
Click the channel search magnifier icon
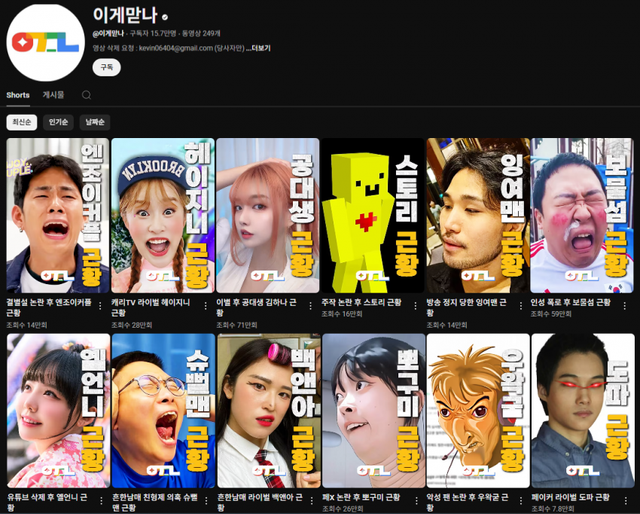[x=86, y=95]
